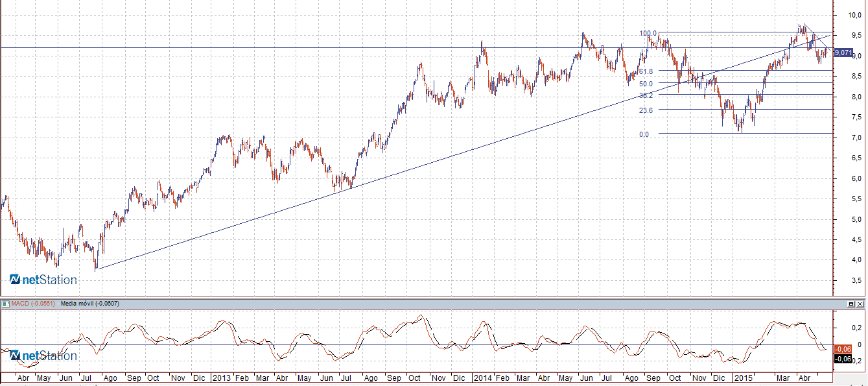The width and height of the screenshot is (868, 386).
Task: Maximize the MACD indicator panel
Action: (850, 304)
